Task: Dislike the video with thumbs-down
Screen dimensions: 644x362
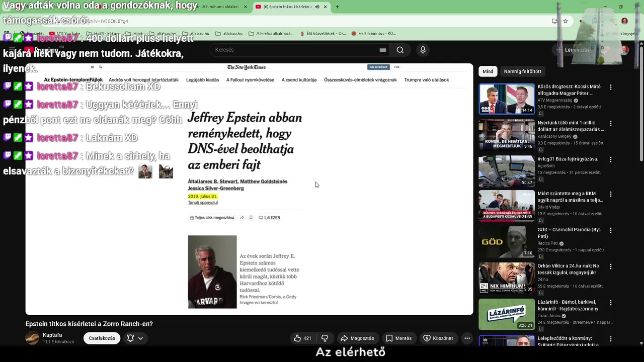Action: [325, 338]
